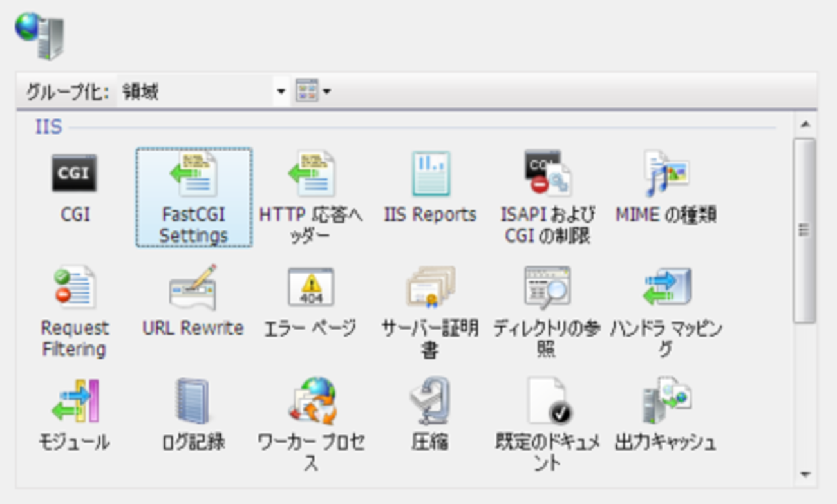Click the vertical scrollbar thumb
Screen dimensions: 837x504
pyautogui.click(x=805, y=230)
